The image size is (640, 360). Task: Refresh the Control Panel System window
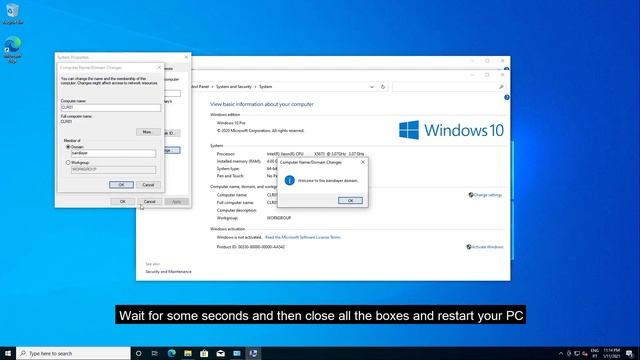[x=383, y=87]
